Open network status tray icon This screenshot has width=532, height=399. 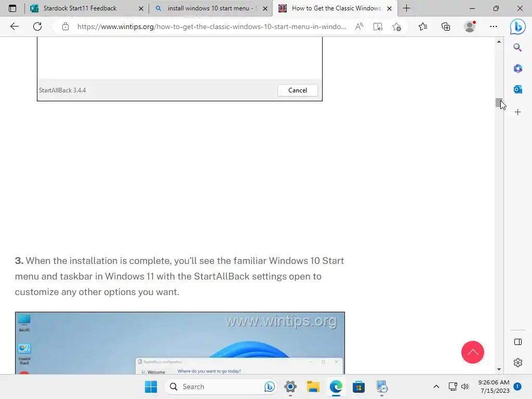[453, 387]
